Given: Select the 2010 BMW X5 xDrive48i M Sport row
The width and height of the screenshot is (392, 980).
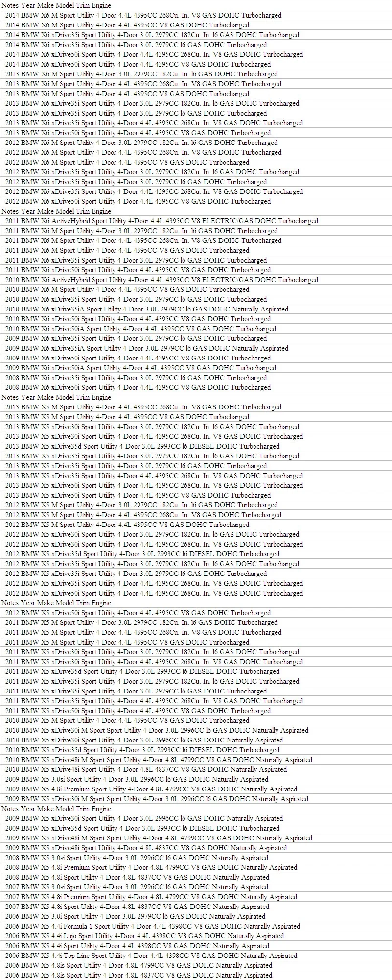Looking at the screenshot, I should [x=196, y=760].
